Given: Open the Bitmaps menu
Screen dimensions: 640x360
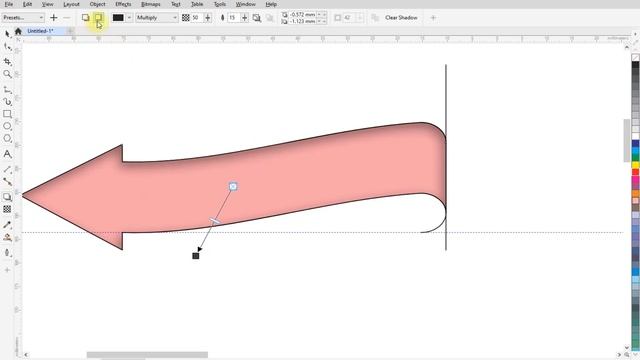Looking at the screenshot, I should (x=151, y=4).
